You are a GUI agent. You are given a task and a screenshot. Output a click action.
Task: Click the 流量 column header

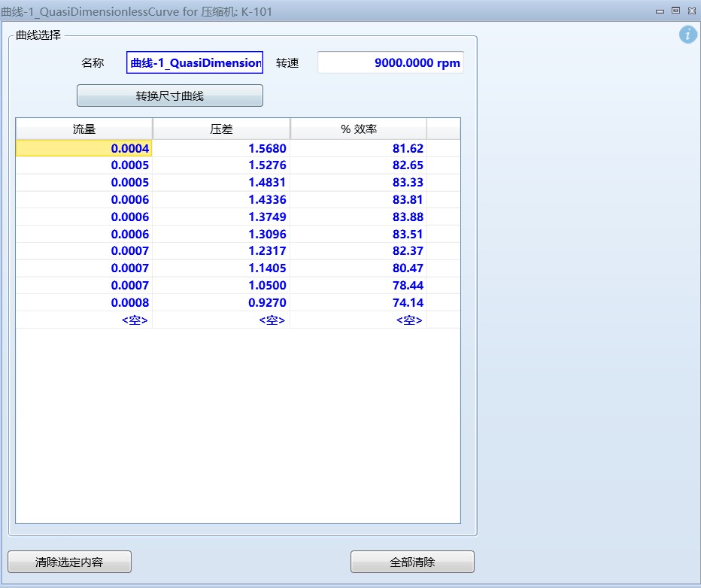pyautogui.click(x=84, y=129)
